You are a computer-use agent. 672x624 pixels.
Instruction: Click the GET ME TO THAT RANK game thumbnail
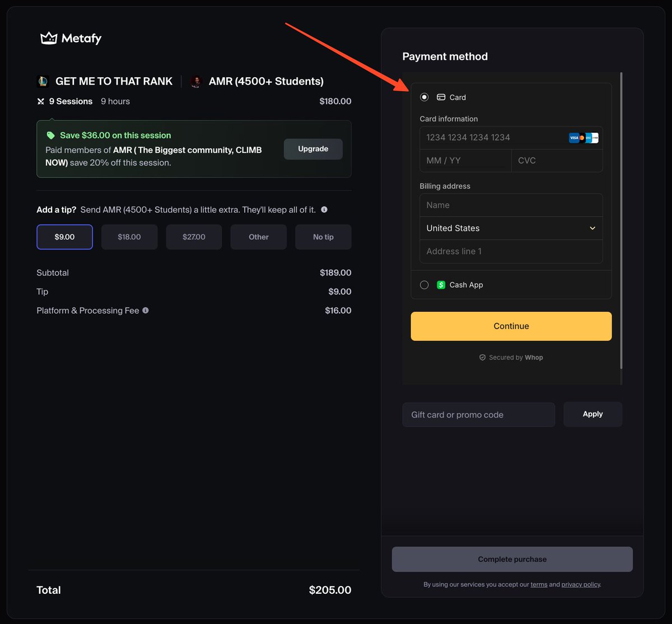[43, 81]
